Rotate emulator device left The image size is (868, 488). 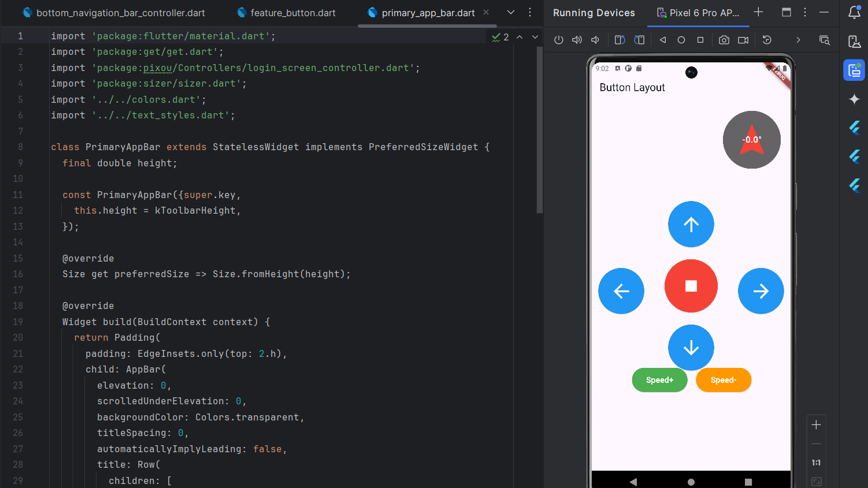coord(620,40)
